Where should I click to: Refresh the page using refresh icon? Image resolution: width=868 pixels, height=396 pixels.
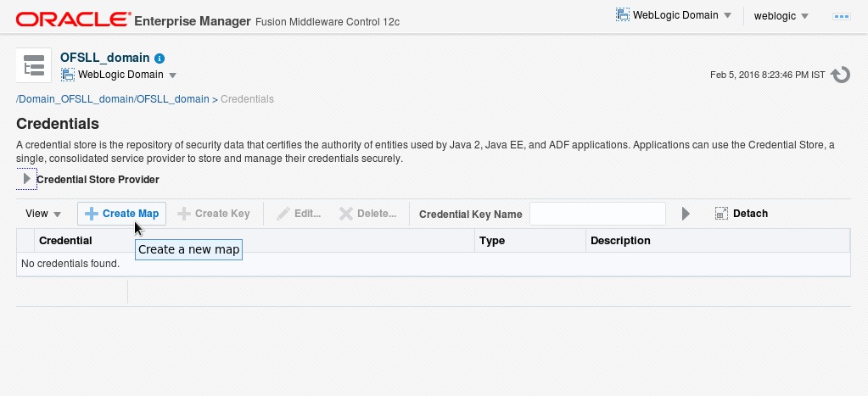coord(840,75)
